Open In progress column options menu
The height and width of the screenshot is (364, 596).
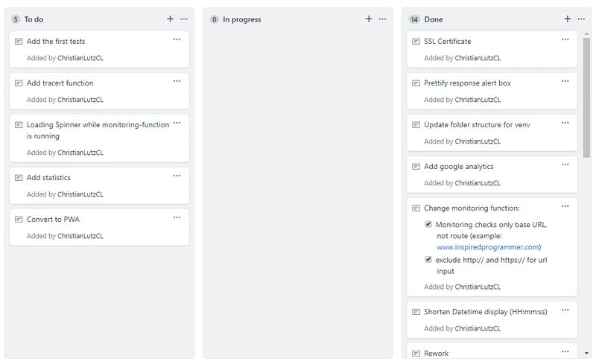coord(383,19)
